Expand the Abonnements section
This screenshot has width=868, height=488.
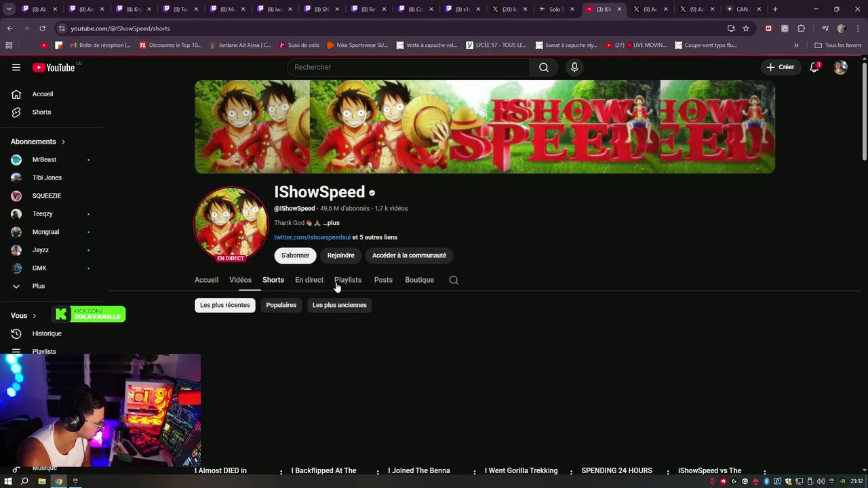38,142
